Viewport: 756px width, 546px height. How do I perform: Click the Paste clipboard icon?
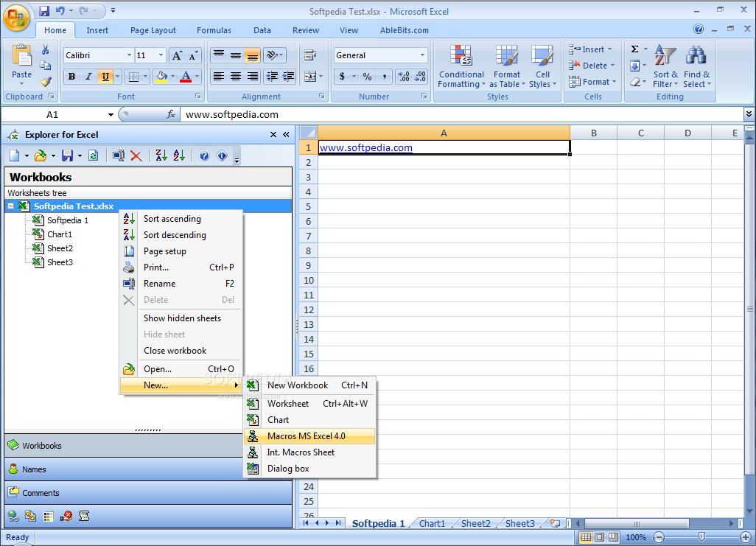(x=21, y=56)
